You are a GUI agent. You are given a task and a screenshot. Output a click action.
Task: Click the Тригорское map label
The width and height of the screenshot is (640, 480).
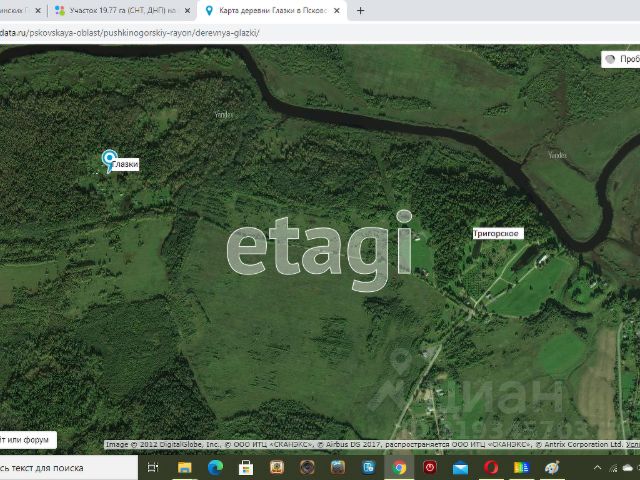[x=498, y=233]
